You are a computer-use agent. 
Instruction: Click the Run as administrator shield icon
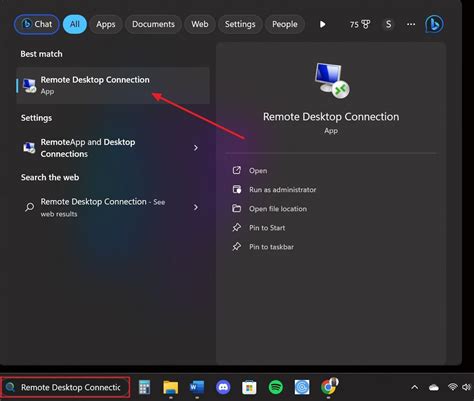click(237, 189)
